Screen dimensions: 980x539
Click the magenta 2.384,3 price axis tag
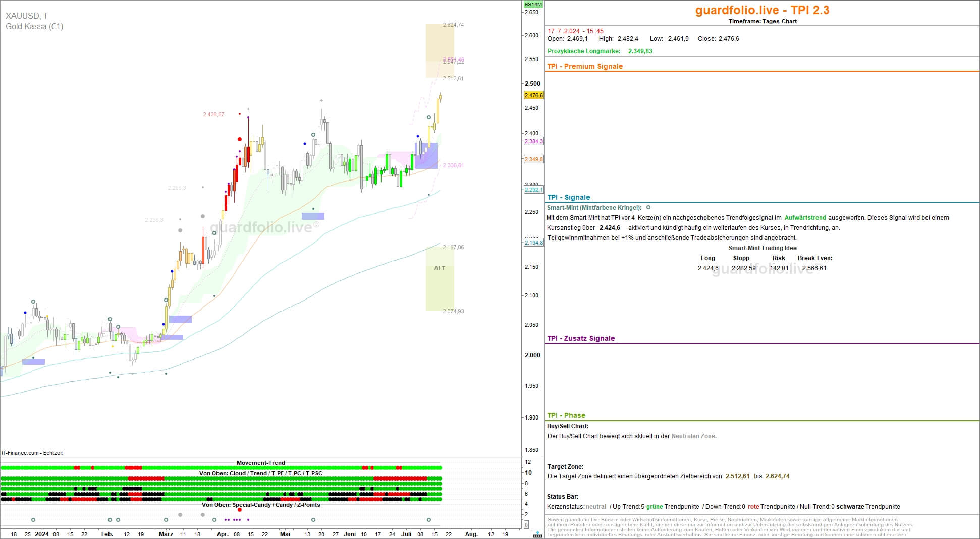tap(533, 141)
